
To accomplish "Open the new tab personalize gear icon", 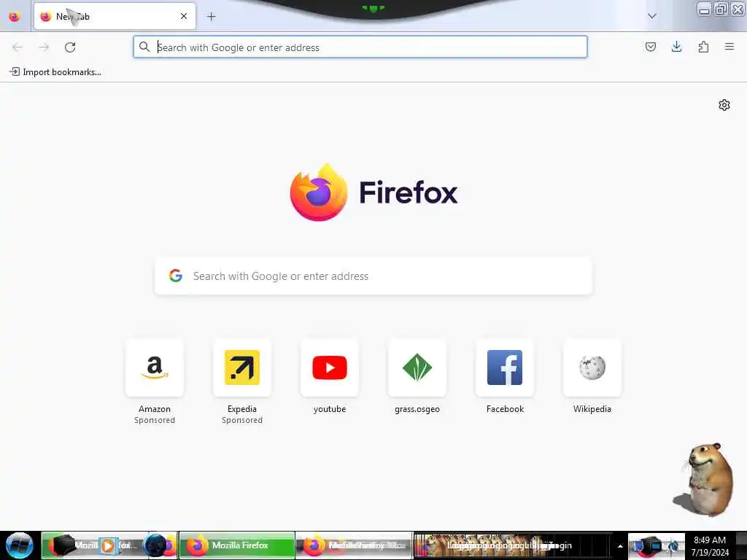I will [724, 105].
